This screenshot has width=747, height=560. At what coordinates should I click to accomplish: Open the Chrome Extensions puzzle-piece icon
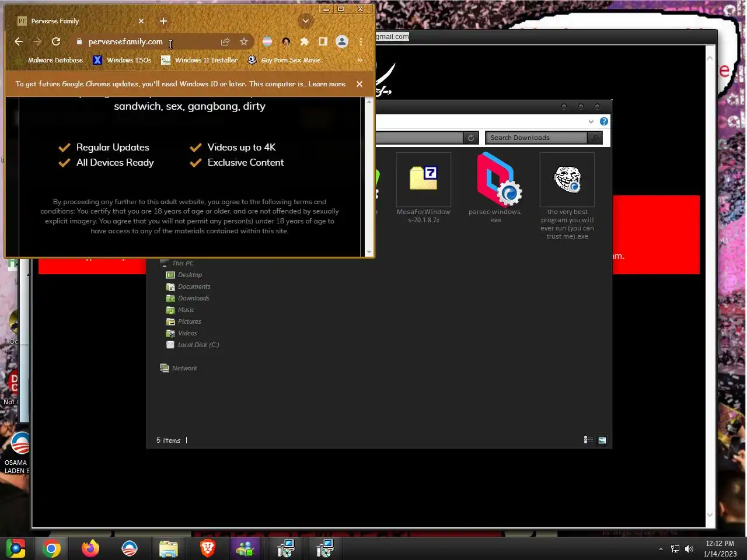(304, 41)
